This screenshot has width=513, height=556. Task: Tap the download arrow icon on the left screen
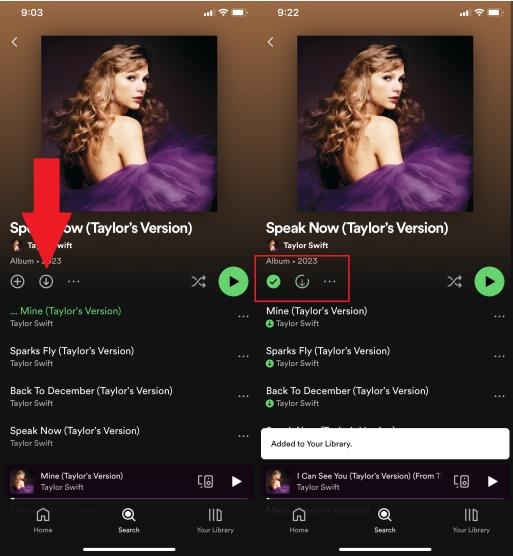pos(46,282)
